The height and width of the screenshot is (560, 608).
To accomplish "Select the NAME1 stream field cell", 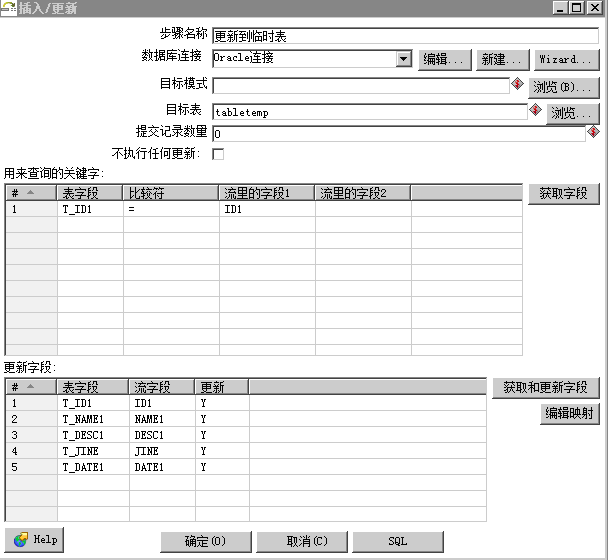I will pos(162,419).
